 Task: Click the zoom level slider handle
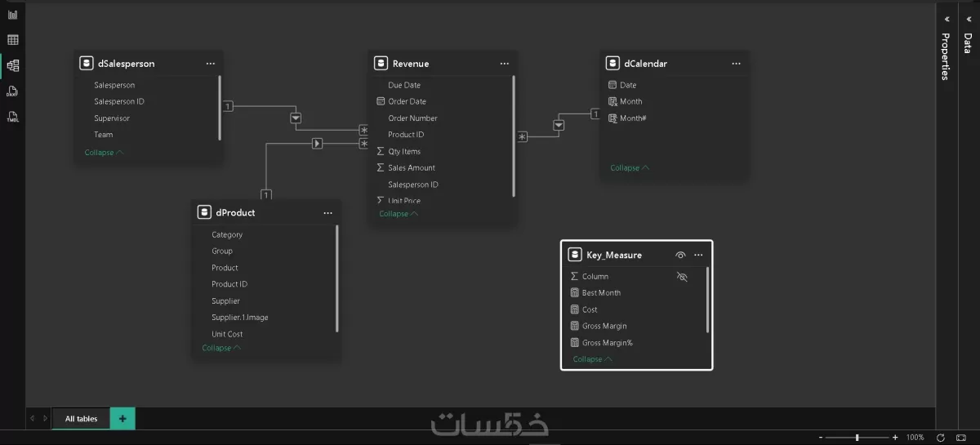click(857, 438)
